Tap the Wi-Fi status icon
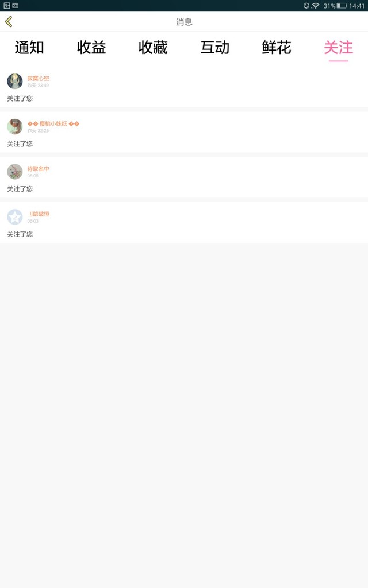The height and width of the screenshot is (588, 368). pyautogui.click(x=316, y=6)
